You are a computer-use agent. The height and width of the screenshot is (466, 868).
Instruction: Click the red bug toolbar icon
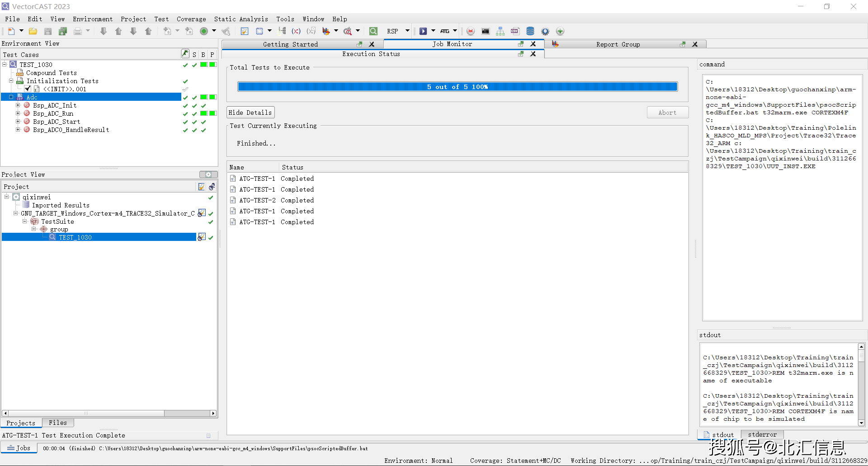471,31
